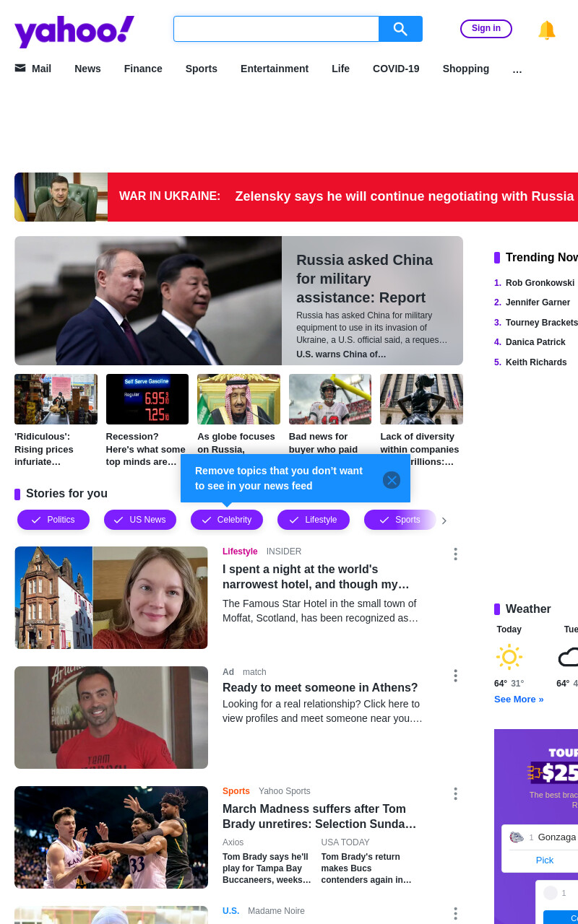The width and height of the screenshot is (578, 924).
Task: Open Zelensky negotiating with Russia headline
Action: [405, 196]
